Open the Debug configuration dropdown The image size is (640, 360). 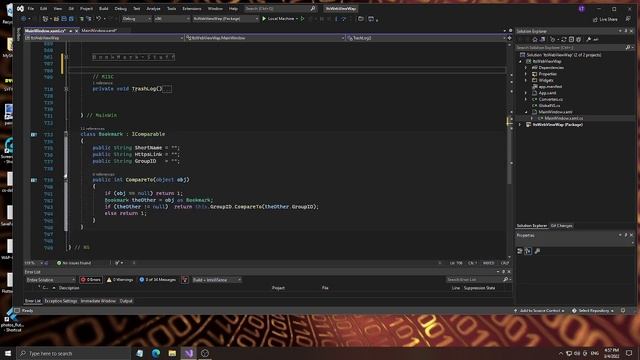(x=136, y=19)
